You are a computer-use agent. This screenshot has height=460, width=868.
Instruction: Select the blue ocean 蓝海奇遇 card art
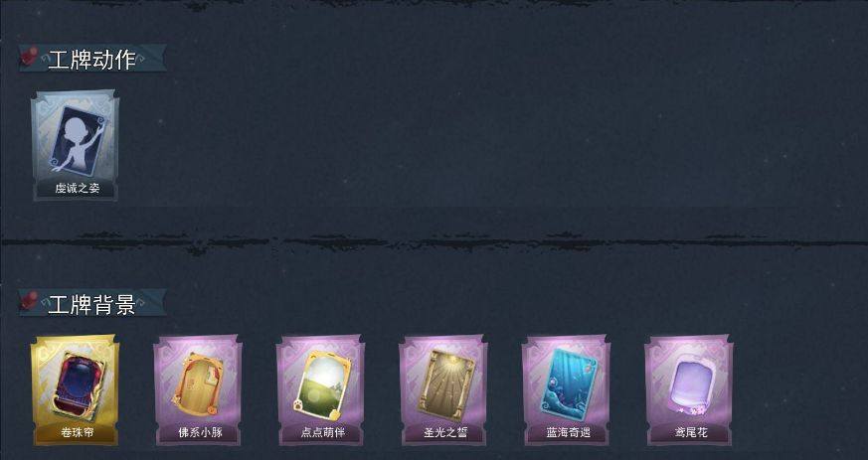[x=569, y=384]
